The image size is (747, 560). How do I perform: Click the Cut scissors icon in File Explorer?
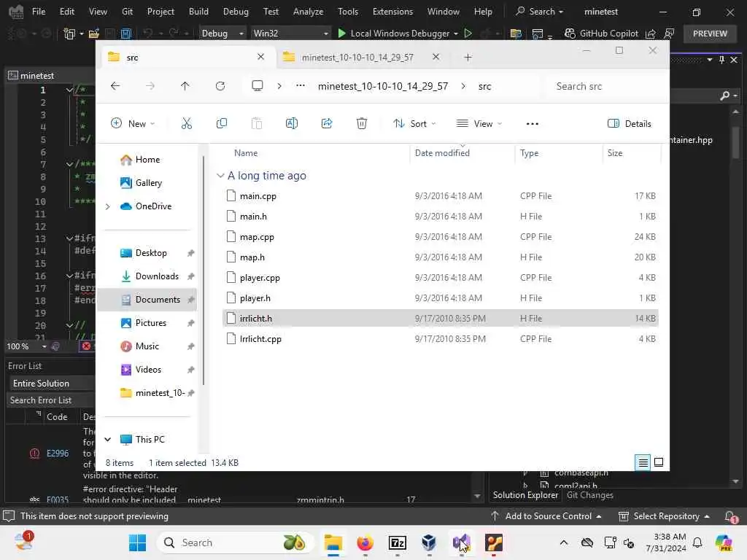click(186, 124)
